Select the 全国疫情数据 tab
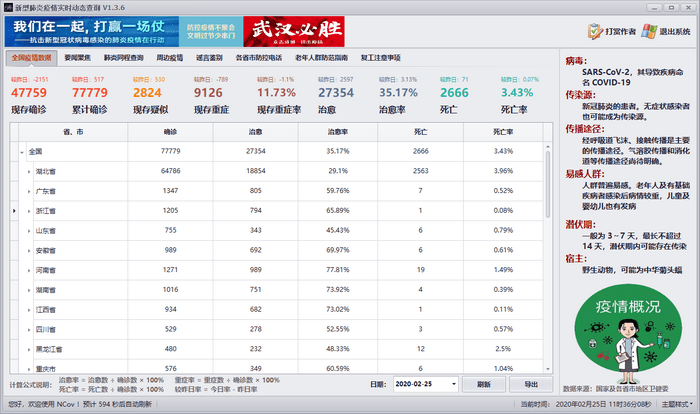Image resolution: width=700 pixels, height=414 pixels. [31, 58]
